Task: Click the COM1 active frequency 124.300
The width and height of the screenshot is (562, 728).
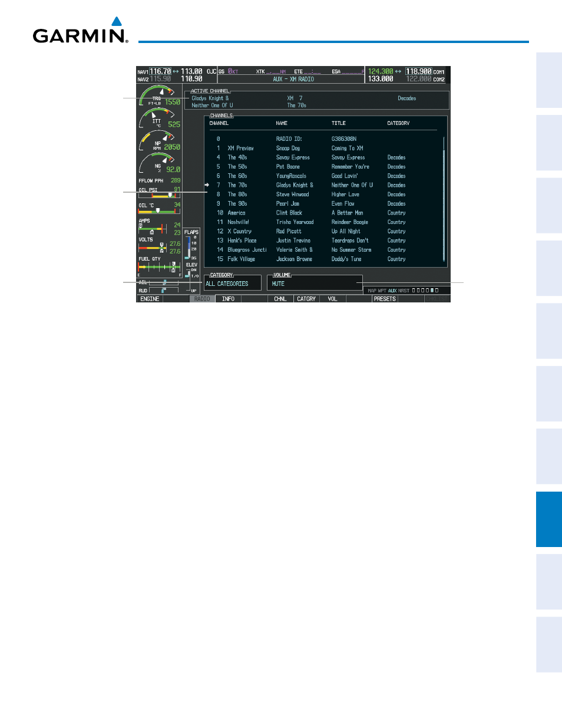Action: (381, 71)
